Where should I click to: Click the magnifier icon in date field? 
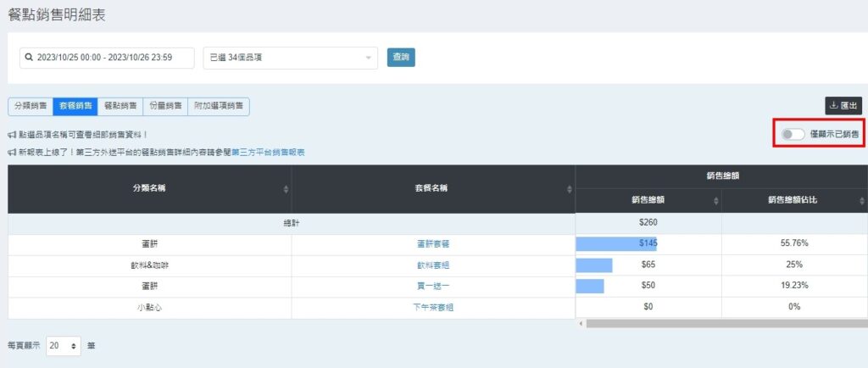coord(29,58)
